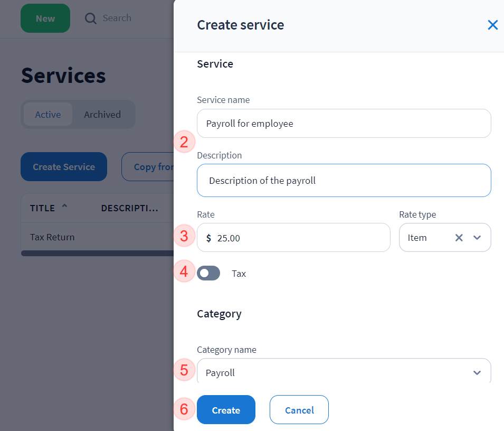Screen dimensions: 504x431
Task: Open the Tax Return service row
Action: 52,237
